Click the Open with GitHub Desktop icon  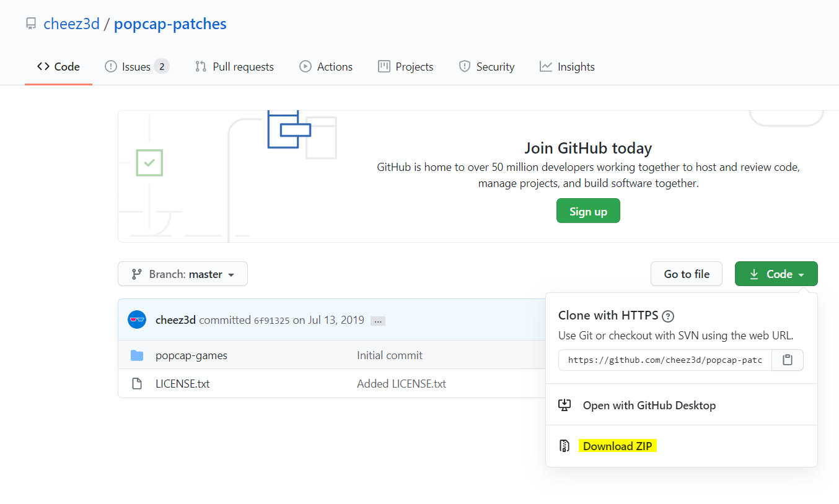(564, 406)
